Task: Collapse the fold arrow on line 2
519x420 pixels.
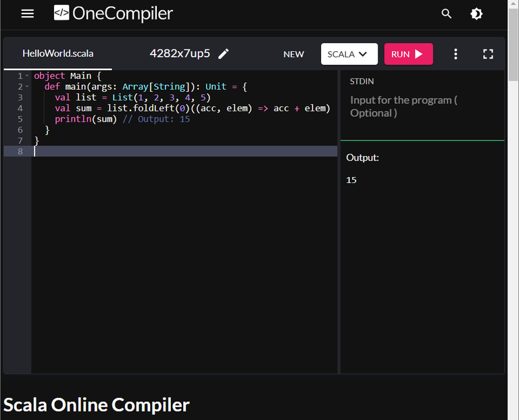Action: (x=27, y=86)
